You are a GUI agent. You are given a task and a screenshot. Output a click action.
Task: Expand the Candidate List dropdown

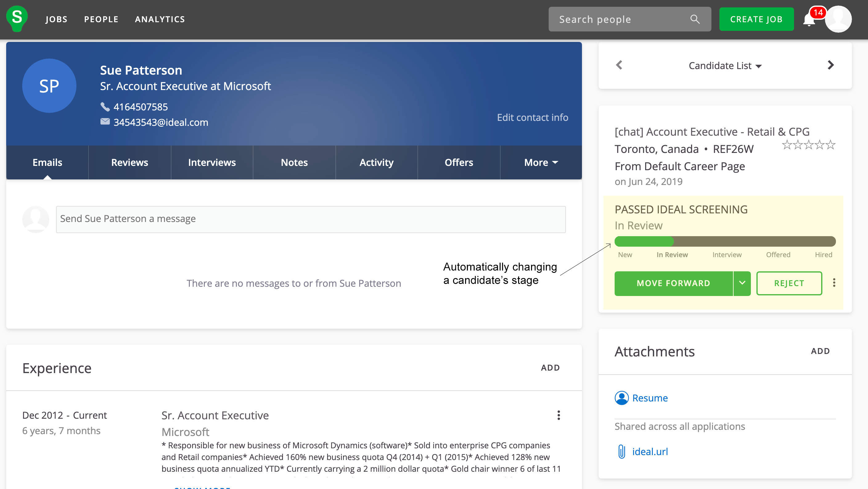725,66
